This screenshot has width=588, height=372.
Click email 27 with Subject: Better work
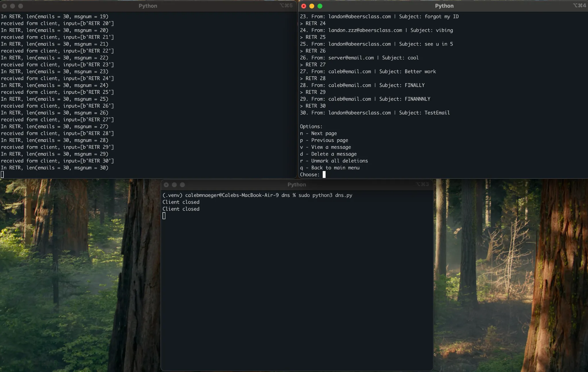(x=368, y=71)
